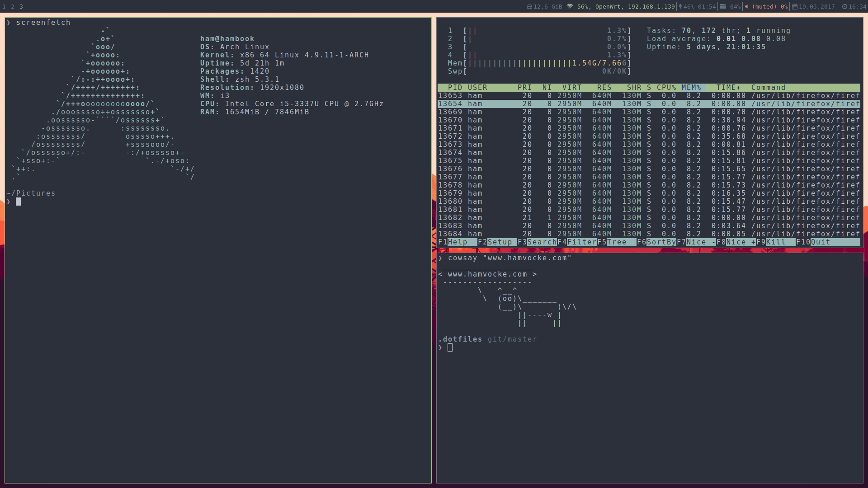This screenshot has width=868, height=488.
Task: Click the clock time icon
Action: [844, 7]
